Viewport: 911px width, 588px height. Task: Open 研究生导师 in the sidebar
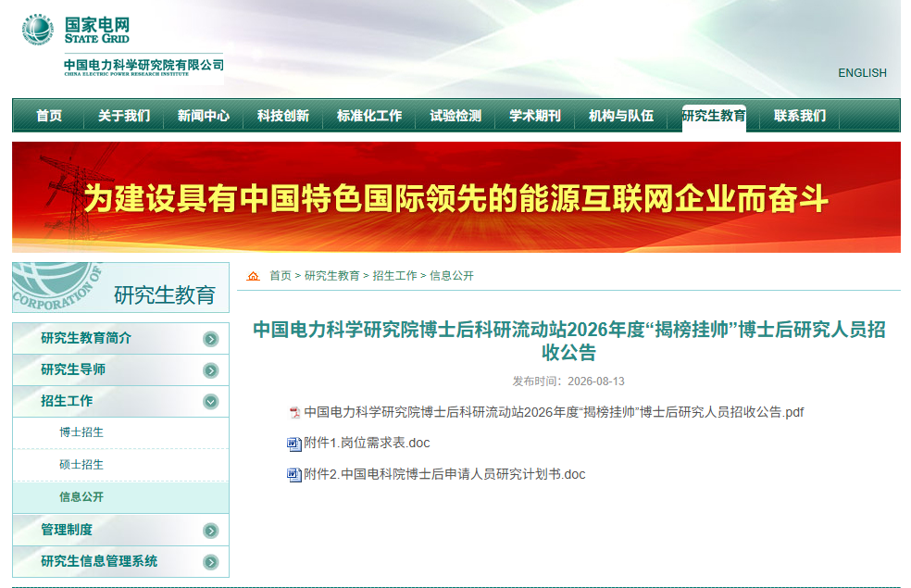[73, 369]
